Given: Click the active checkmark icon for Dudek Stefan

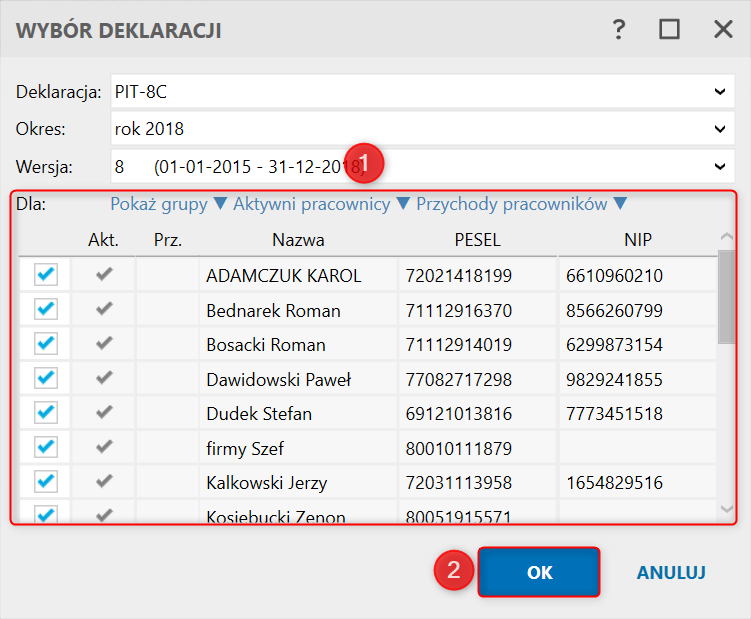Looking at the screenshot, I should [103, 413].
